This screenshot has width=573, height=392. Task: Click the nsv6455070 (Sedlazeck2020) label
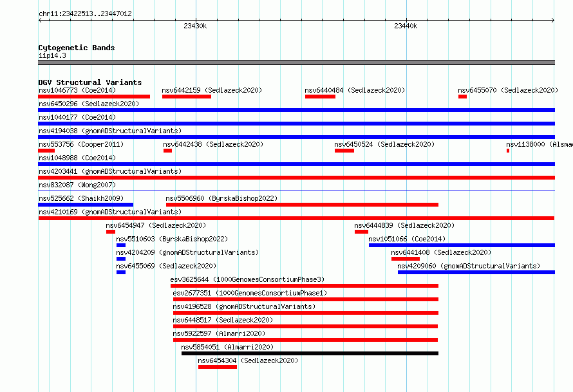(508, 90)
